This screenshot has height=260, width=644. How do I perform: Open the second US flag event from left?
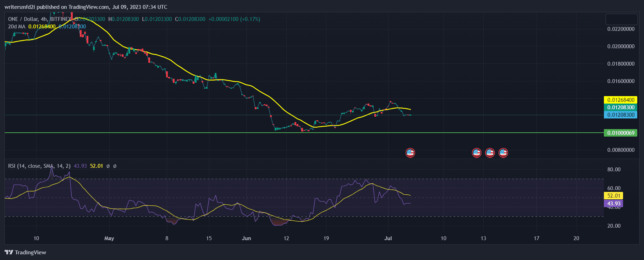tap(477, 153)
